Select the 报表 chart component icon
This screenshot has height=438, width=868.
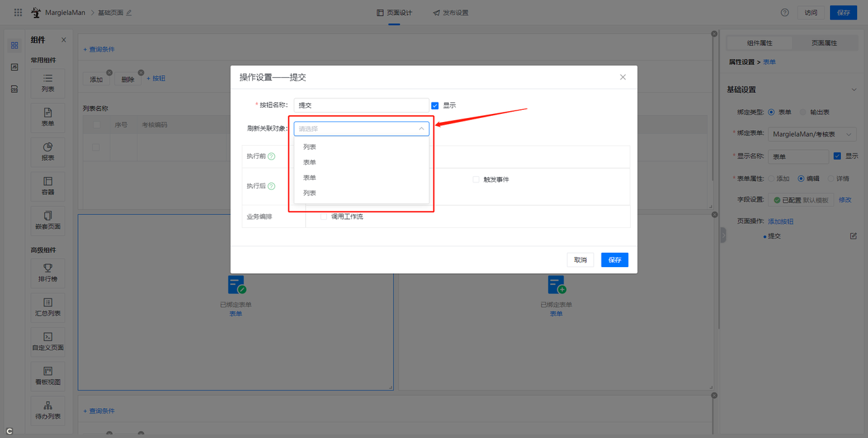(x=48, y=148)
